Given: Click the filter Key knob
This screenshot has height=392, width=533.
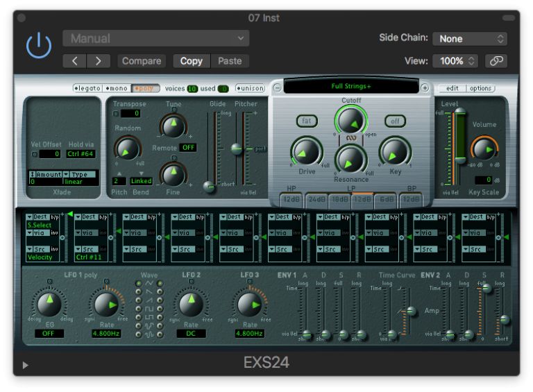Looking at the screenshot, I should (x=395, y=152).
